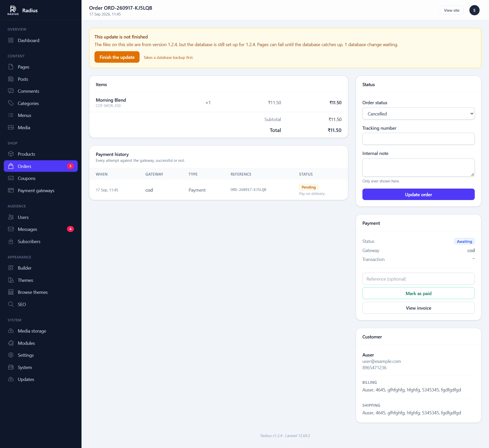Click customer email user@example.com
489x448 pixels.
pos(382,361)
